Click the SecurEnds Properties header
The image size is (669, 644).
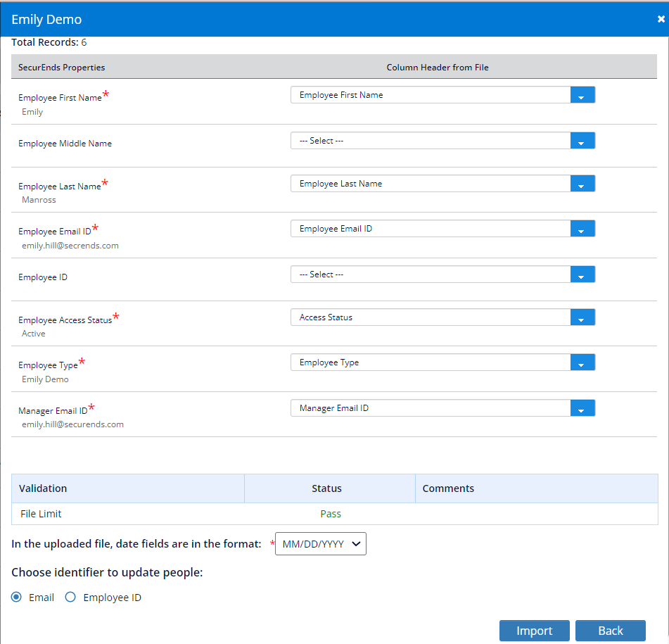point(61,68)
